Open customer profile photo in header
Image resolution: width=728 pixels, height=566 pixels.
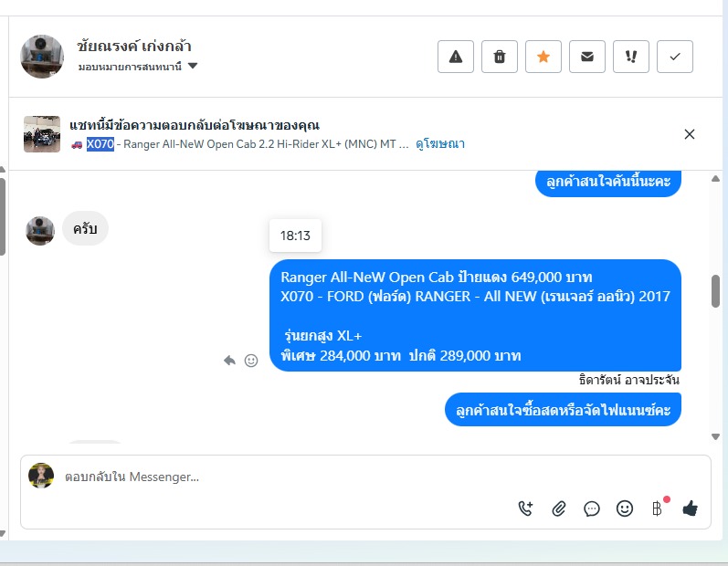(x=42, y=57)
